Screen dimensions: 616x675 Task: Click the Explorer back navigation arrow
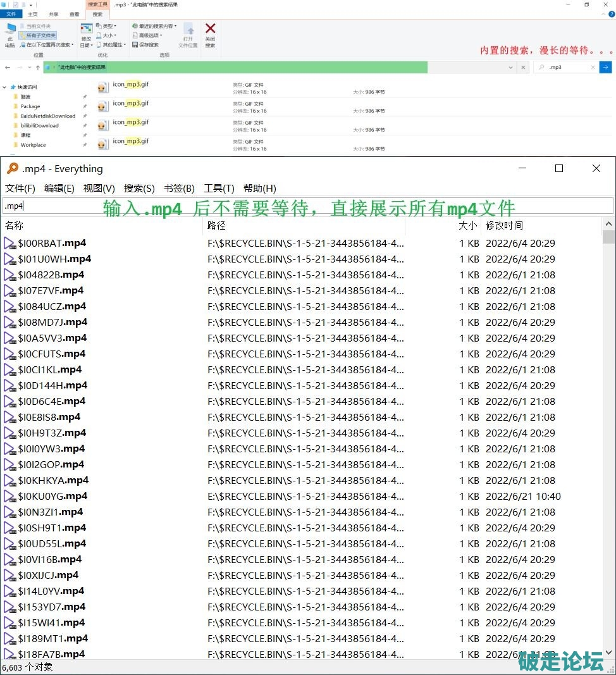tap(8, 67)
